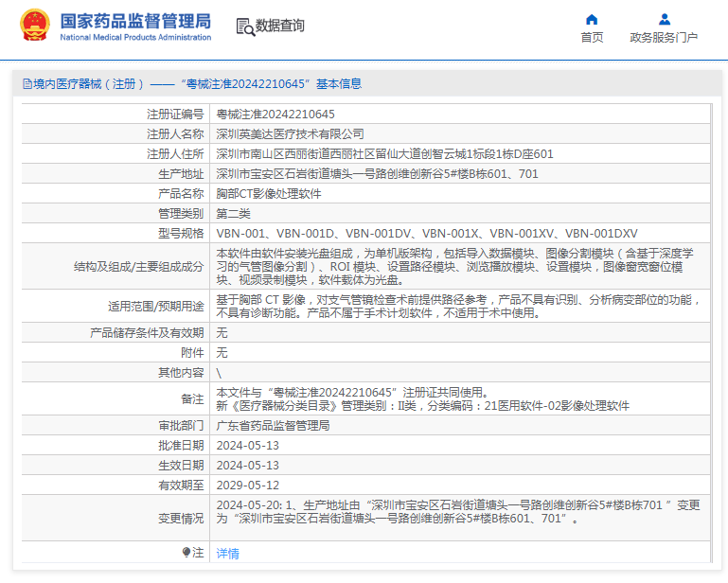The width and height of the screenshot is (728, 583).
Task: Click the 注册证编号 label
Action: (x=175, y=115)
